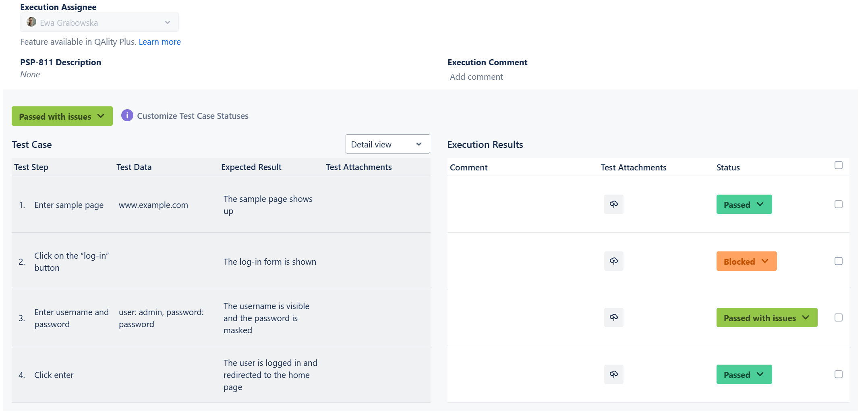Click the Status column header
This screenshot has width=868, height=417.
click(x=728, y=168)
